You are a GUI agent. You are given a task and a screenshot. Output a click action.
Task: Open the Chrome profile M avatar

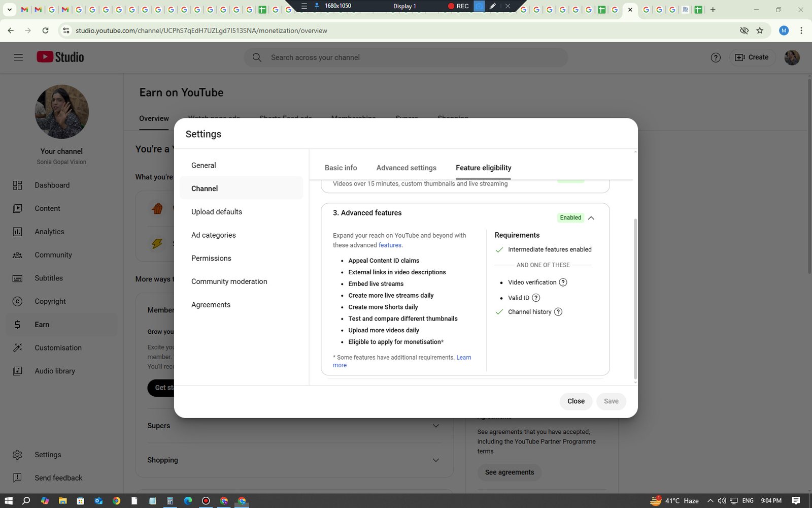coord(784,30)
